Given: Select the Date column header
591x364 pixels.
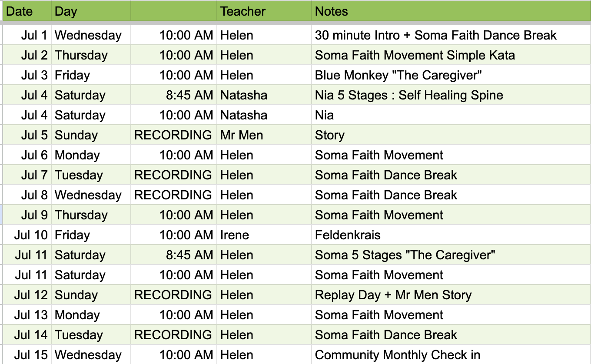Looking at the screenshot, I should click(x=27, y=11).
